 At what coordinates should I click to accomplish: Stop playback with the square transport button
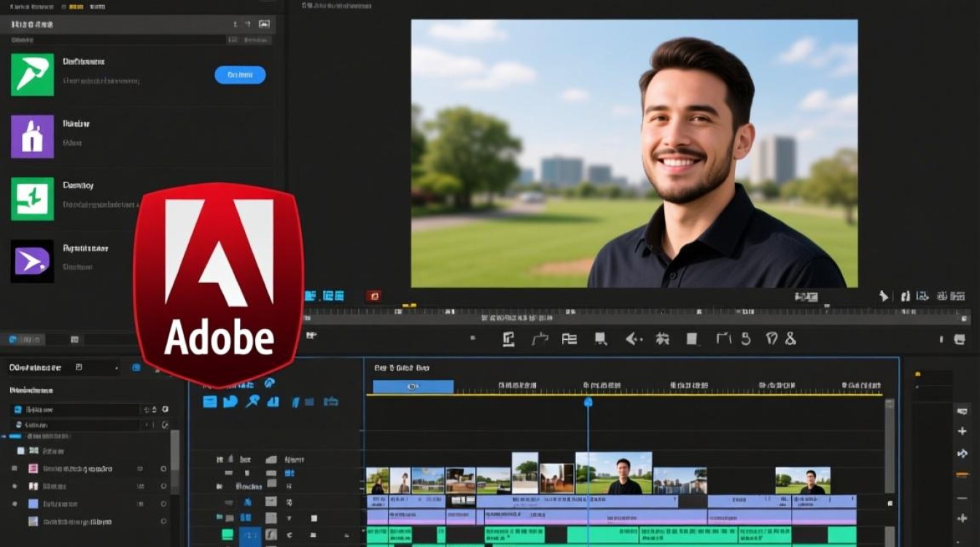tap(692, 338)
